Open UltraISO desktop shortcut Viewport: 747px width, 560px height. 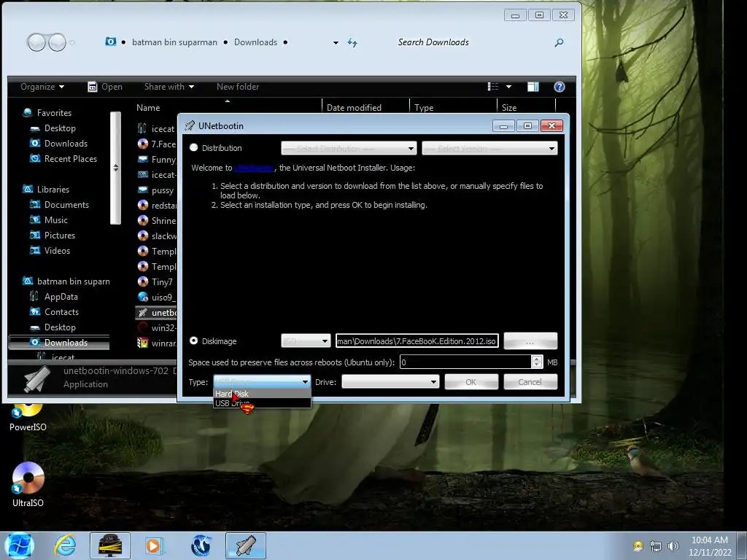tap(28, 484)
